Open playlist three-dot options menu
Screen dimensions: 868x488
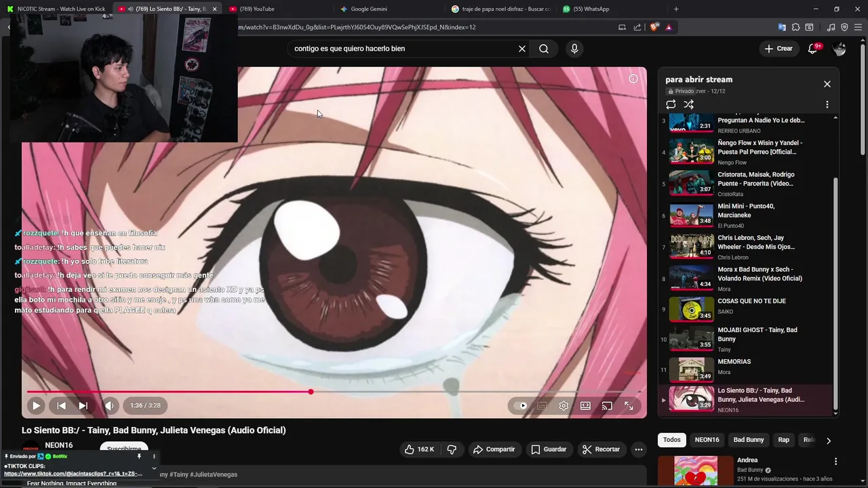pos(827,104)
